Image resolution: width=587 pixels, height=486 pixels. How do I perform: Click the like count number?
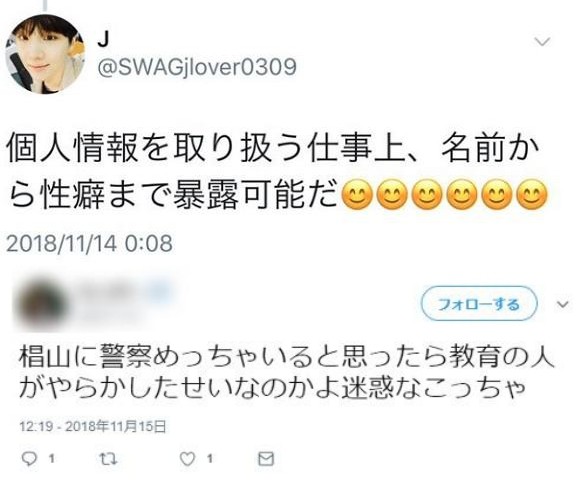point(210,458)
